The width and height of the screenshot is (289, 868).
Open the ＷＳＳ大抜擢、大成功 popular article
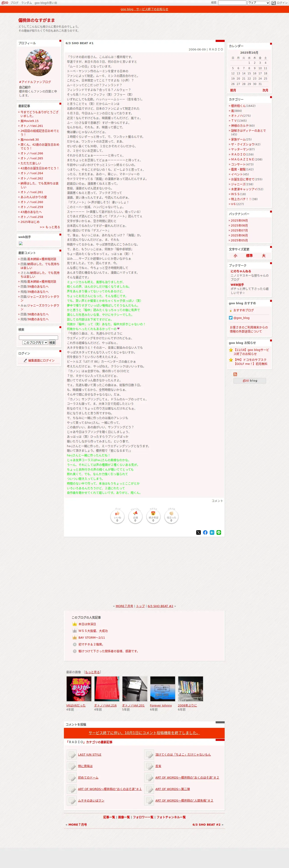[93, 631]
